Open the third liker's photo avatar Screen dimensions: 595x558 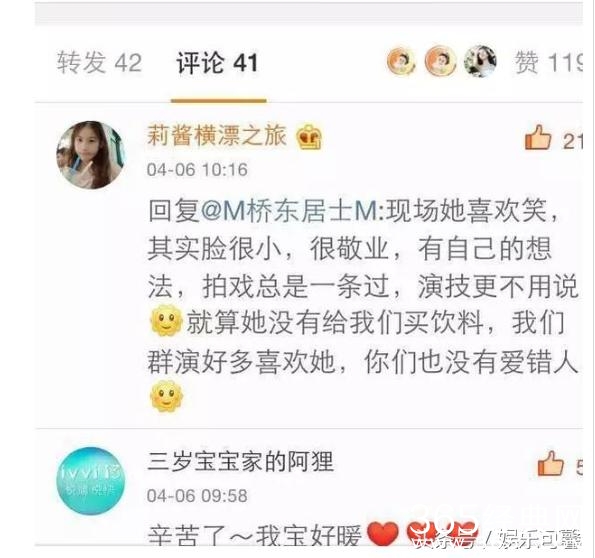coord(481,61)
